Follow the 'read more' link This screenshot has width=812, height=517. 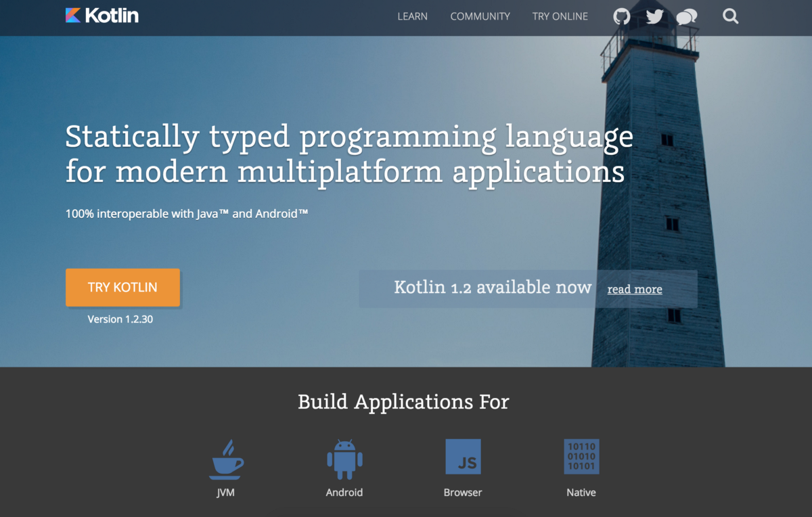(x=635, y=290)
